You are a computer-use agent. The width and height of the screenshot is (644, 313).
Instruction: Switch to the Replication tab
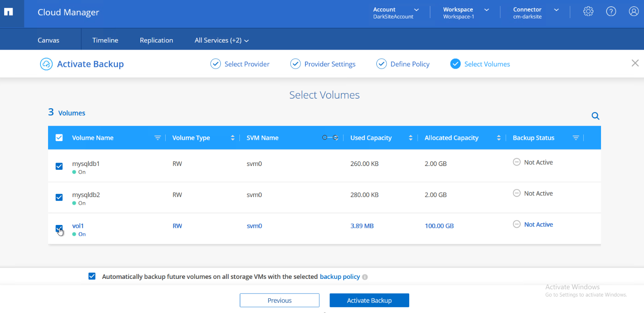pyautogui.click(x=156, y=40)
